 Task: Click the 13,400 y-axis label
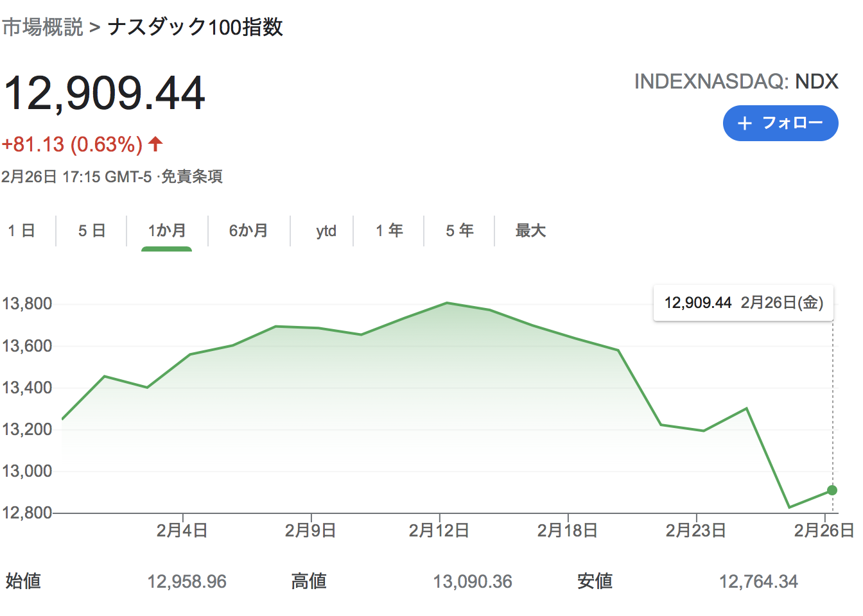coord(27,388)
